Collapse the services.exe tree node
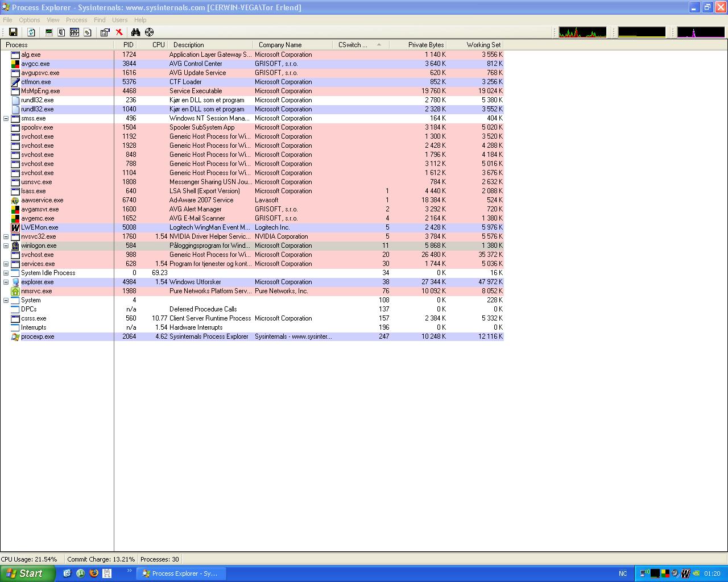The width and height of the screenshot is (728, 582). point(6,264)
